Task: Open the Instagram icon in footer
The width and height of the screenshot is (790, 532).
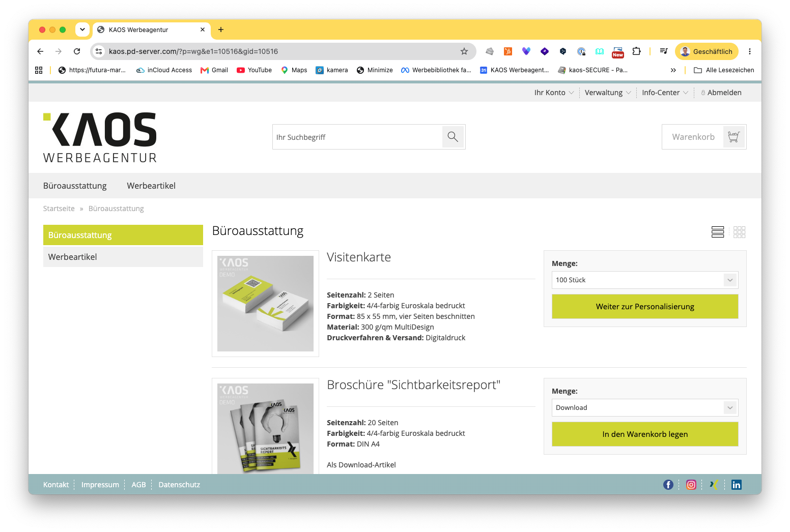Action: [x=691, y=485]
